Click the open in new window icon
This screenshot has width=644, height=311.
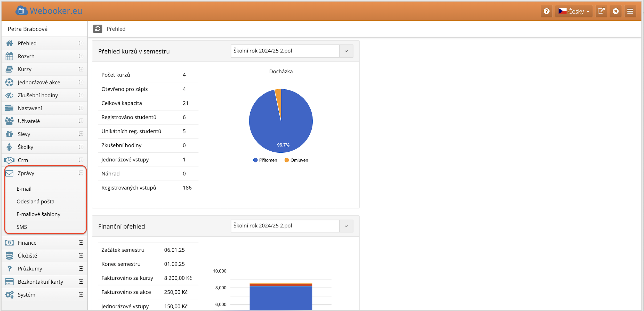click(601, 11)
